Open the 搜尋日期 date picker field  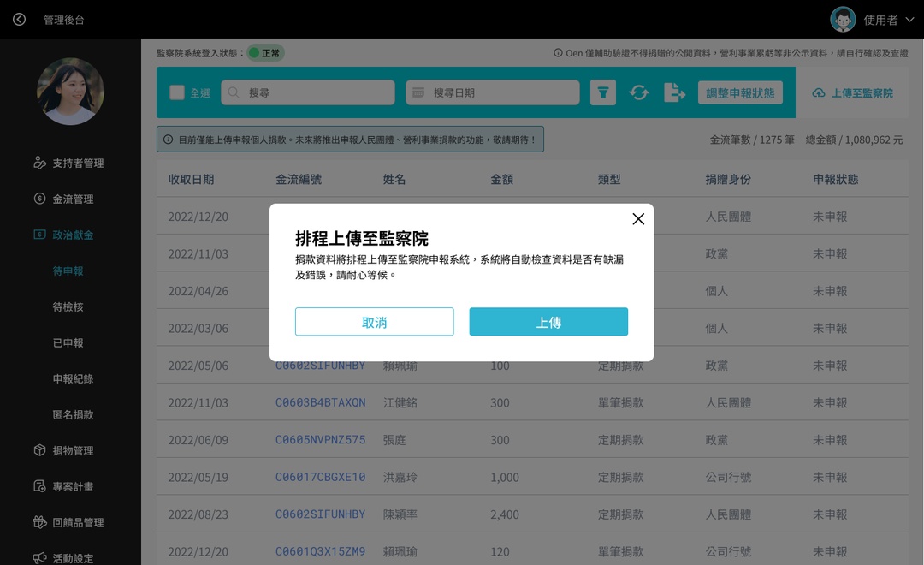[x=492, y=92]
